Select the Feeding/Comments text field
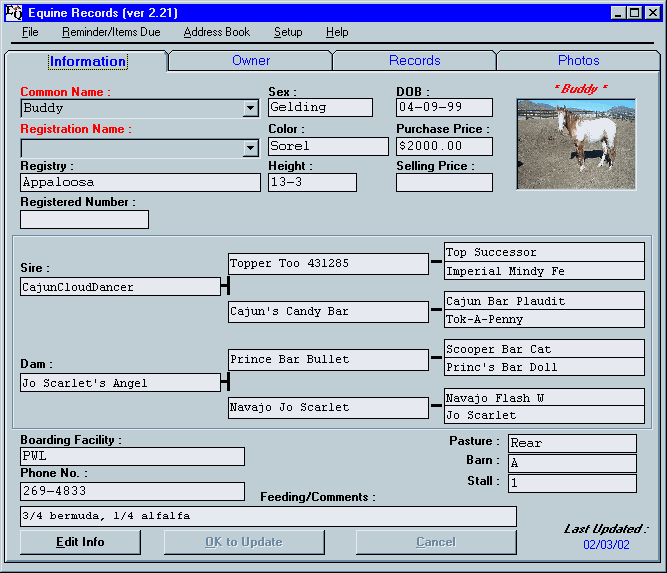 pyautogui.click(x=268, y=516)
